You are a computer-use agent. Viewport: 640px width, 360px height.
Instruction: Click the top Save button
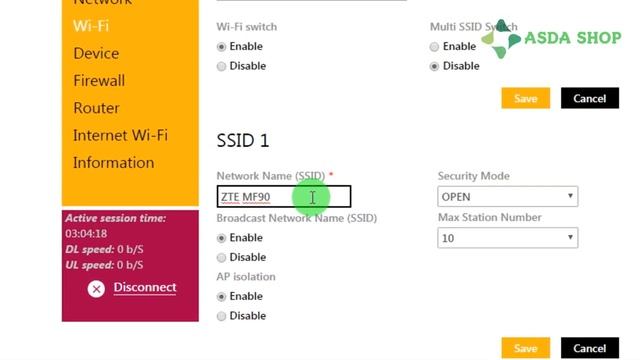[x=525, y=98]
